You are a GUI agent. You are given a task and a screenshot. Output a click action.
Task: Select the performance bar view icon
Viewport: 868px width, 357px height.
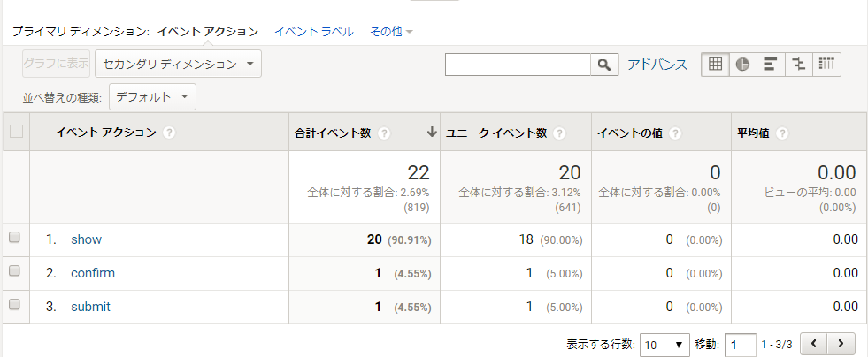[770, 65]
